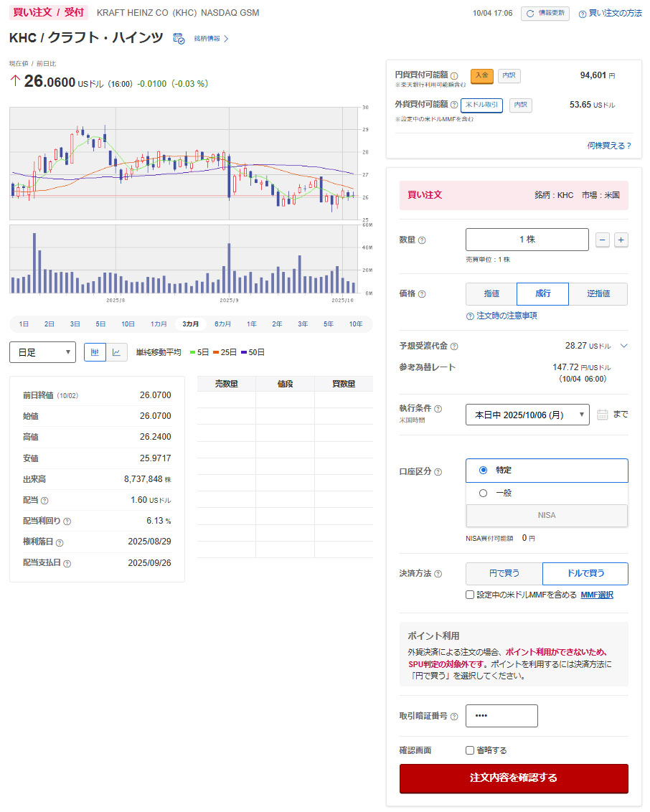Decrease quantity with the minus button
The width and height of the screenshot is (650, 812).
pos(603,240)
